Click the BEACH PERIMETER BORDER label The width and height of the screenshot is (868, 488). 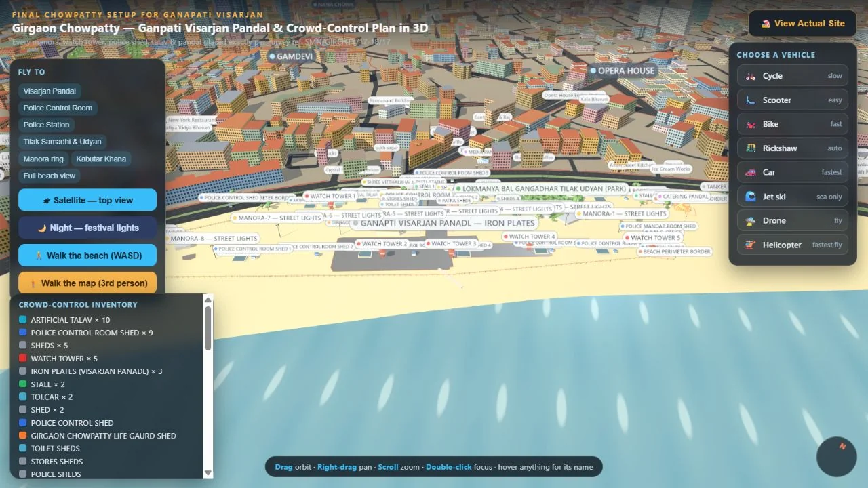675,251
